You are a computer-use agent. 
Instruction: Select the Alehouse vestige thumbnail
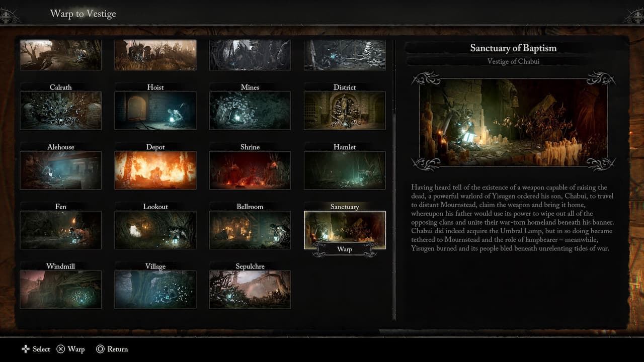tap(60, 170)
